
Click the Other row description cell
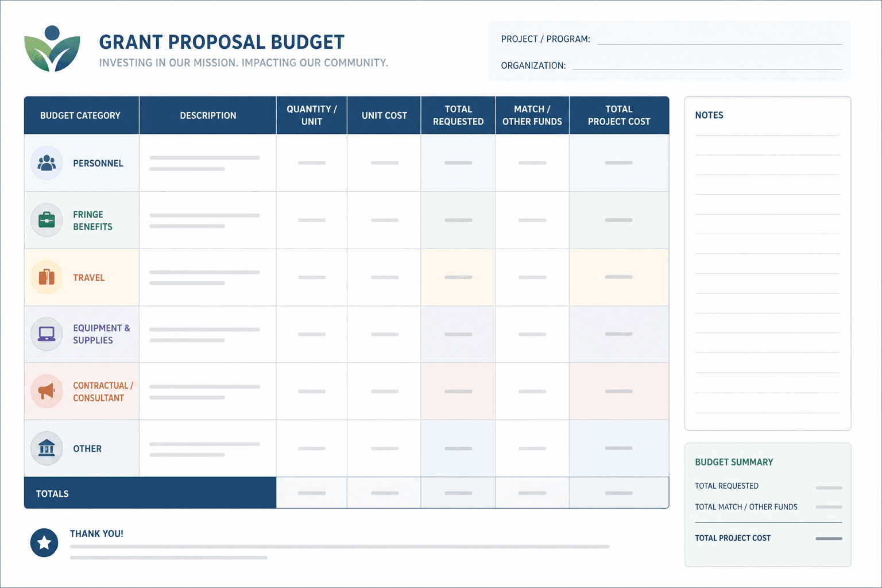click(208, 448)
